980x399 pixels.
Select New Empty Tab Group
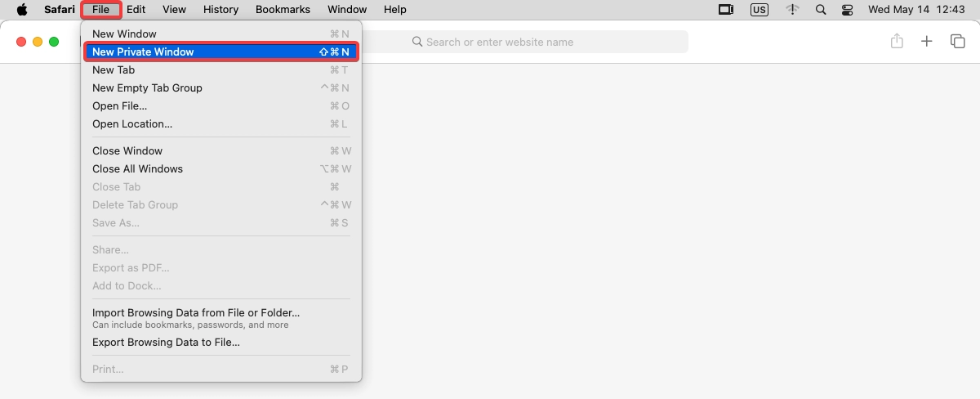pos(220,87)
